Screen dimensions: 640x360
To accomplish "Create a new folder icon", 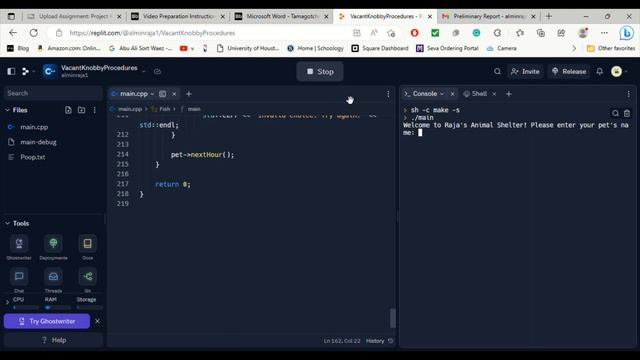I will coord(81,110).
